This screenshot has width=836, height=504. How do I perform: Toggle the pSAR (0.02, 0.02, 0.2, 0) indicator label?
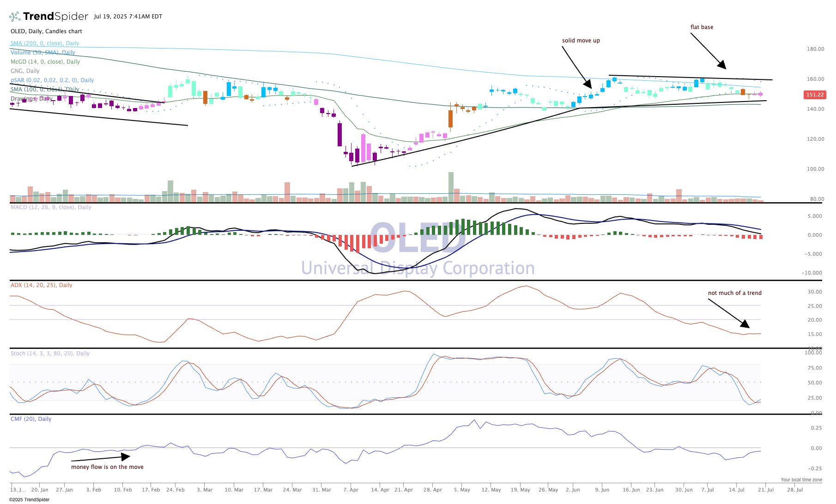tap(52, 80)
